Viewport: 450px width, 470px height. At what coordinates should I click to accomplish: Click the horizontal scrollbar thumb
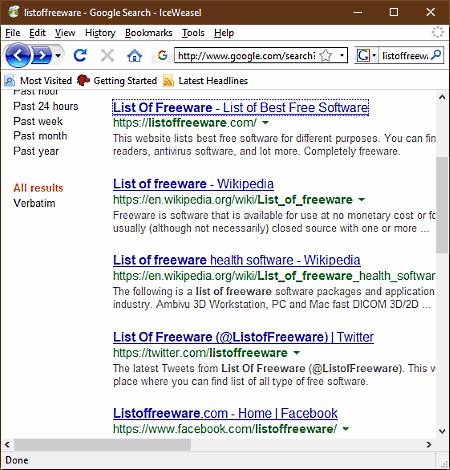102,444
